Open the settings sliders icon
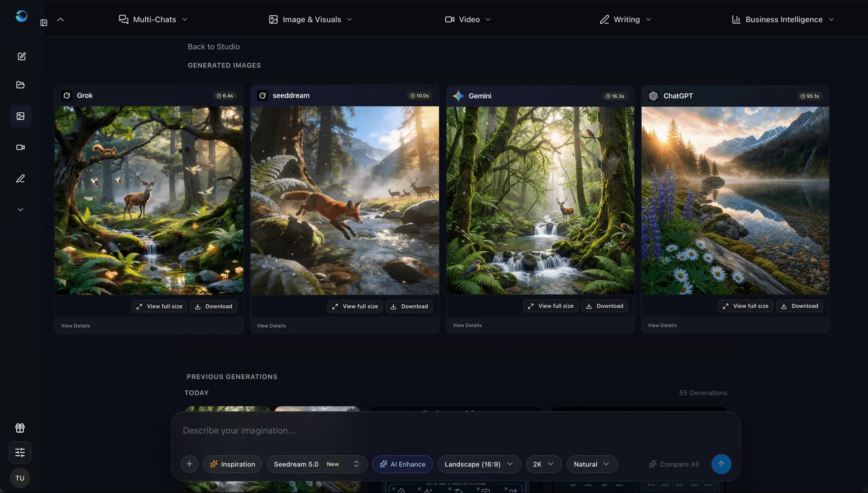The width and height of the screenshot is (868, 493). pos(20,452)
